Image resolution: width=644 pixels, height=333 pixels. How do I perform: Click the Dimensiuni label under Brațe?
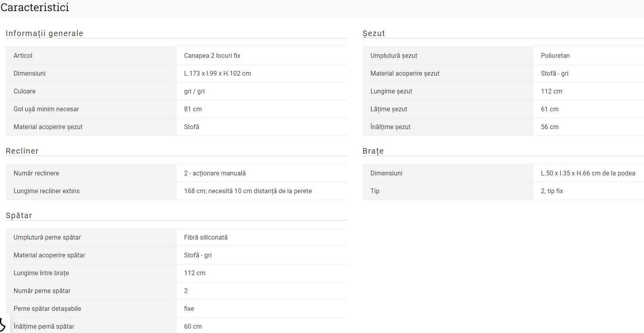(386, 173)
